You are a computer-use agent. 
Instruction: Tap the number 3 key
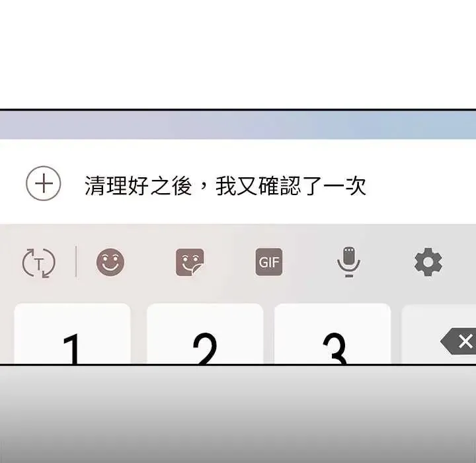[x=333, y=333]
